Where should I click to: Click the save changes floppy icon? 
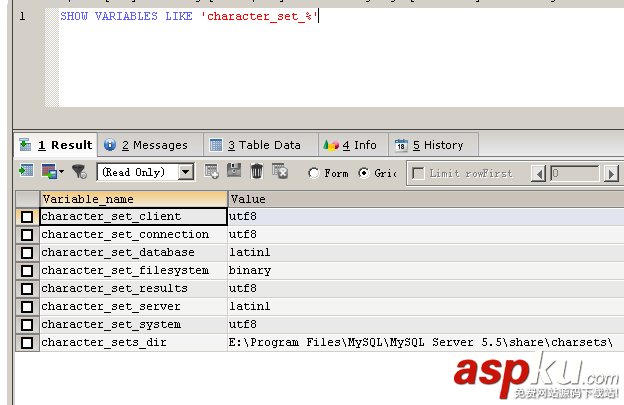coord(234,171)
